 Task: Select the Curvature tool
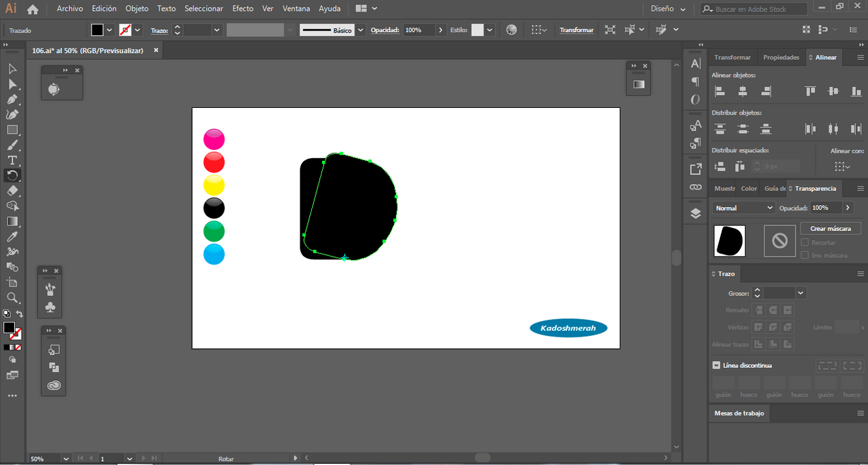click(x=12, y=115)
